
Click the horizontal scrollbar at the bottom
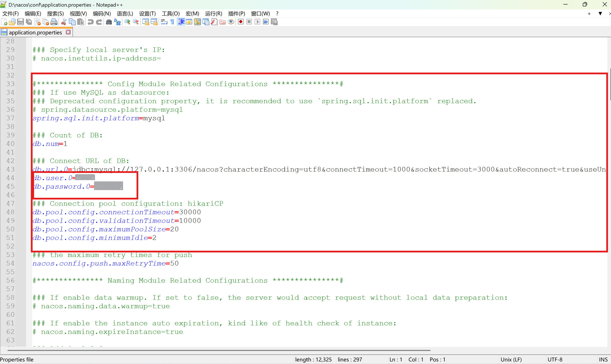point(218,350)
